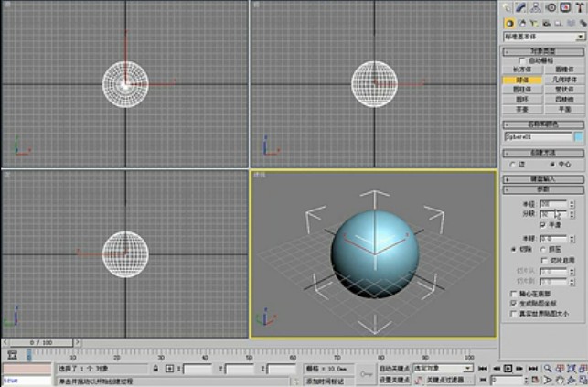Open the Create command panel tab

[507, 7]
